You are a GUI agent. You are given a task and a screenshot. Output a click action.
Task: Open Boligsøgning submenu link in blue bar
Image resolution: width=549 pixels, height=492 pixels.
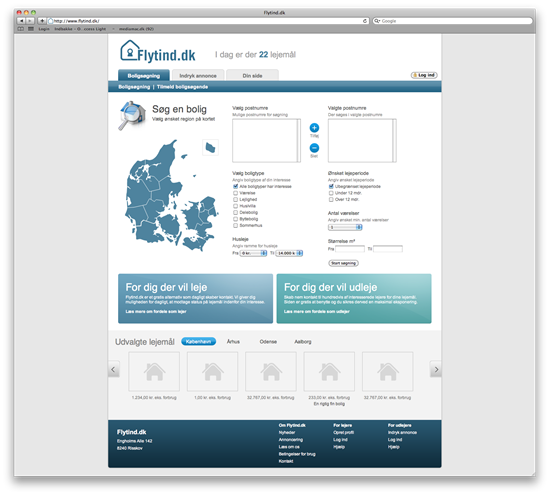click(134, 87)
